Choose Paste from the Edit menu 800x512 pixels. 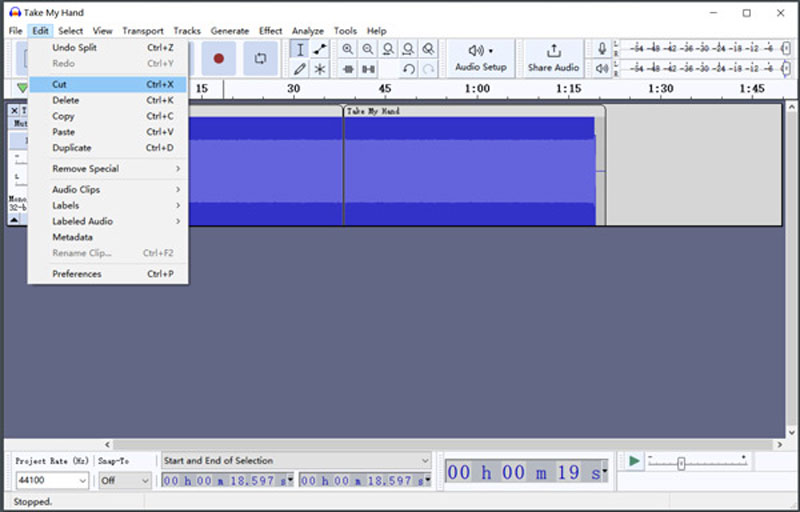(x=108, y=132)
